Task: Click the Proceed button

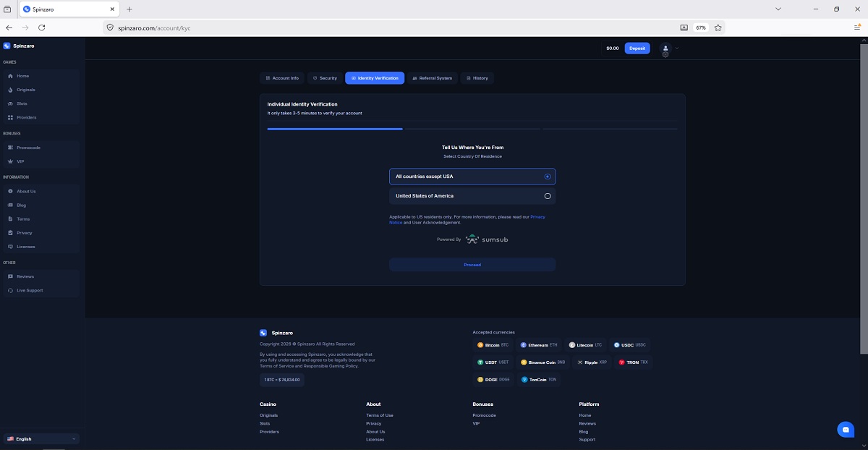Action: pyautogui.click(x=472, y=265)
